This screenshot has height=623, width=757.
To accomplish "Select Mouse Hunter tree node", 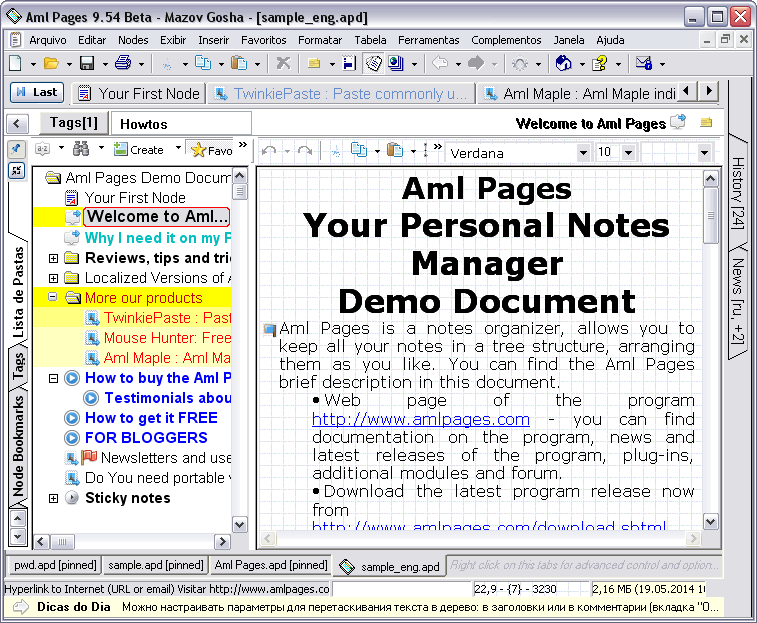I will (x=167, y=338).
